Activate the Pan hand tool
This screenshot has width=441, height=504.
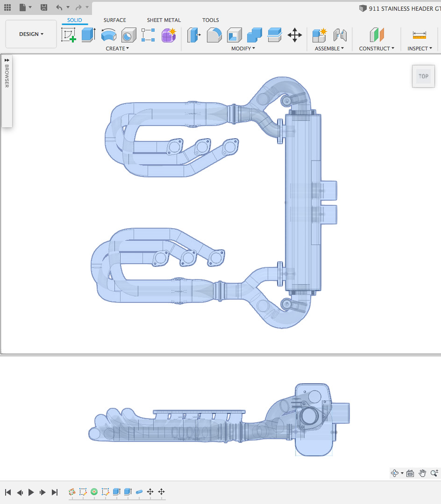point(422,473)
